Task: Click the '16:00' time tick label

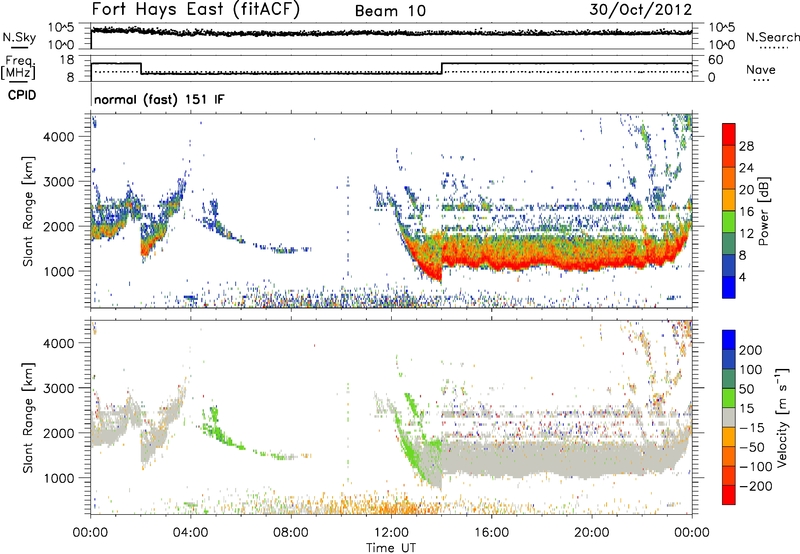Action: [491, 533]
